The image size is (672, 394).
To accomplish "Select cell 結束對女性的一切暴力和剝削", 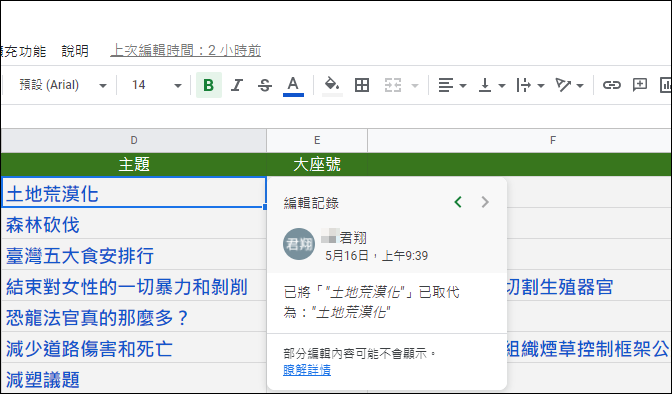I will (x=134, y=286).
